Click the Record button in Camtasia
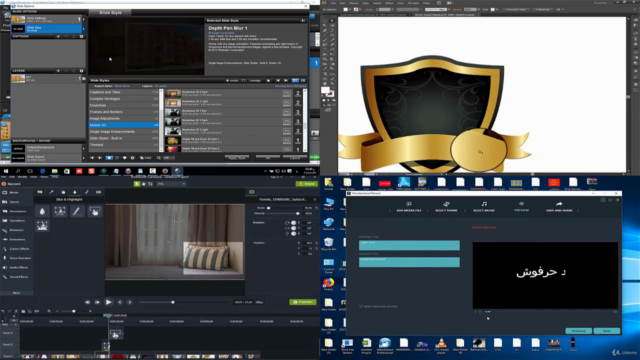This screenshot has width=640, height=360. (11, 184)
